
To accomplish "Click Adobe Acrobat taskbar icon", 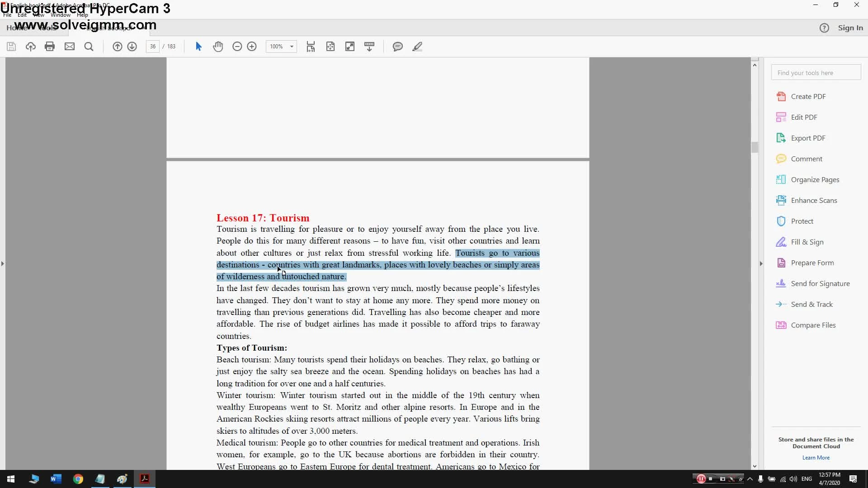I will coord(145,479).
